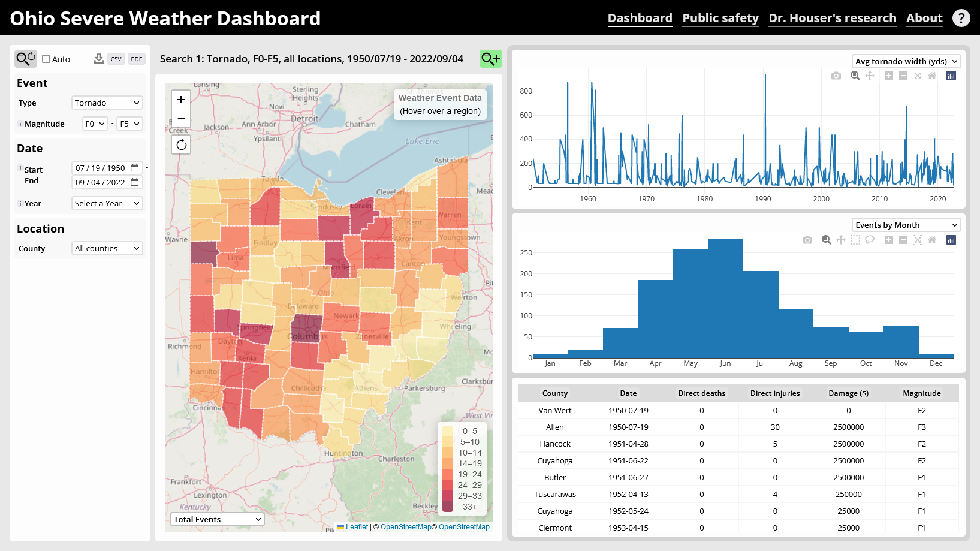Screen dimensions: 980x551
Task: Activate box select on the monthly chart
Action: (x=855, y=240)
